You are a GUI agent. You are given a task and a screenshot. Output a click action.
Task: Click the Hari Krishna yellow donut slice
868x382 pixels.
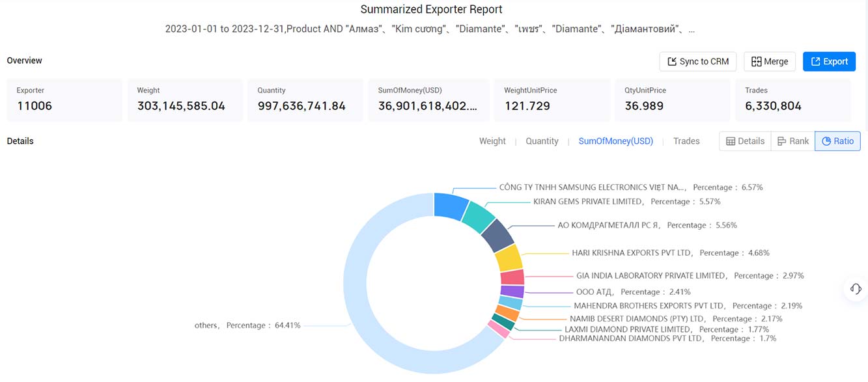509,258
